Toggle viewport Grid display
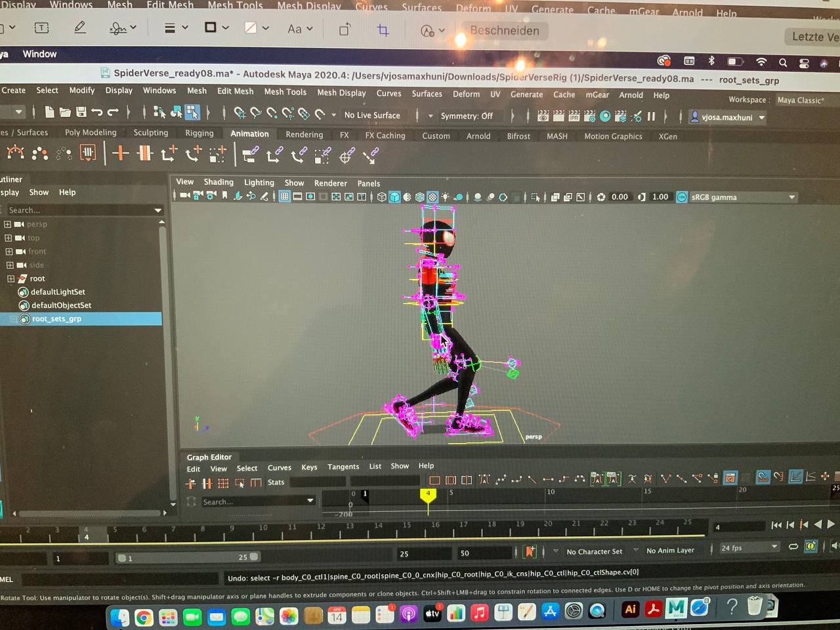The height and width of the screenshot is (630, 840). tap(284, 196)
